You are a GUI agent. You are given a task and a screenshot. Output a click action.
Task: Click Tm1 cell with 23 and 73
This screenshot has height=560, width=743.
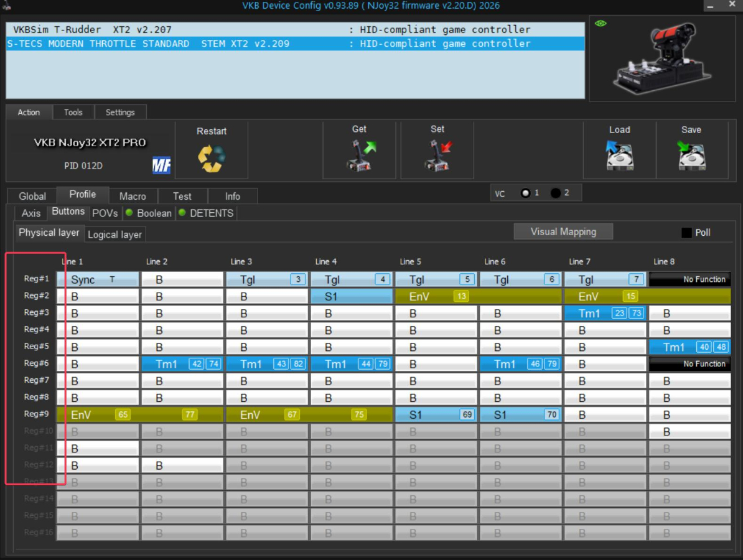[x=605, y=313]
